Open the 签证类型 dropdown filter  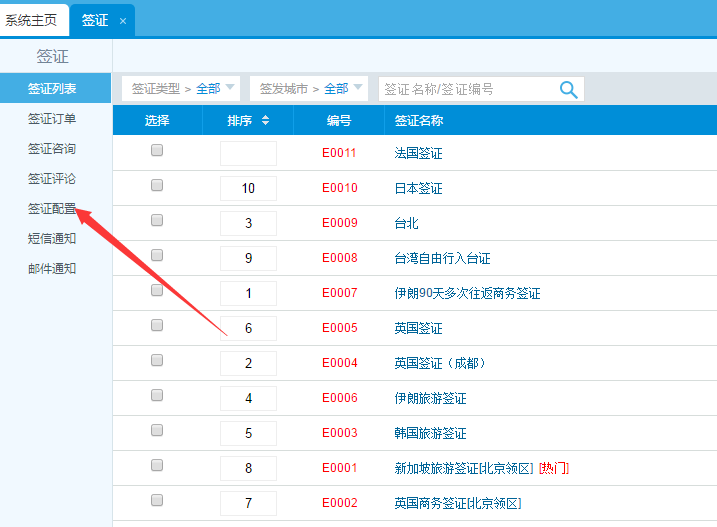pyautogui.click(x=181, y=89)
